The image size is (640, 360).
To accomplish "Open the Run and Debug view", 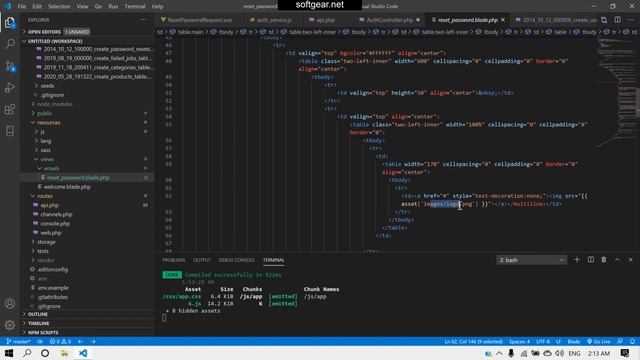I will 10,87.
